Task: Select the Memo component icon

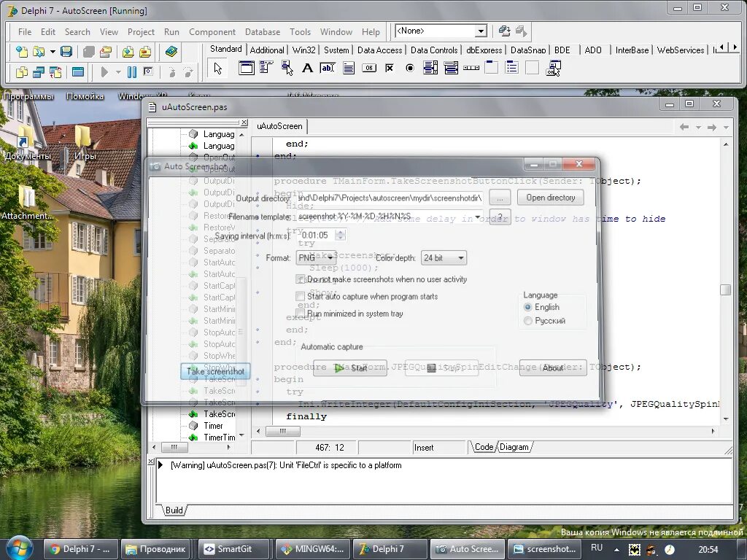Action: click(x=348, y=68)
